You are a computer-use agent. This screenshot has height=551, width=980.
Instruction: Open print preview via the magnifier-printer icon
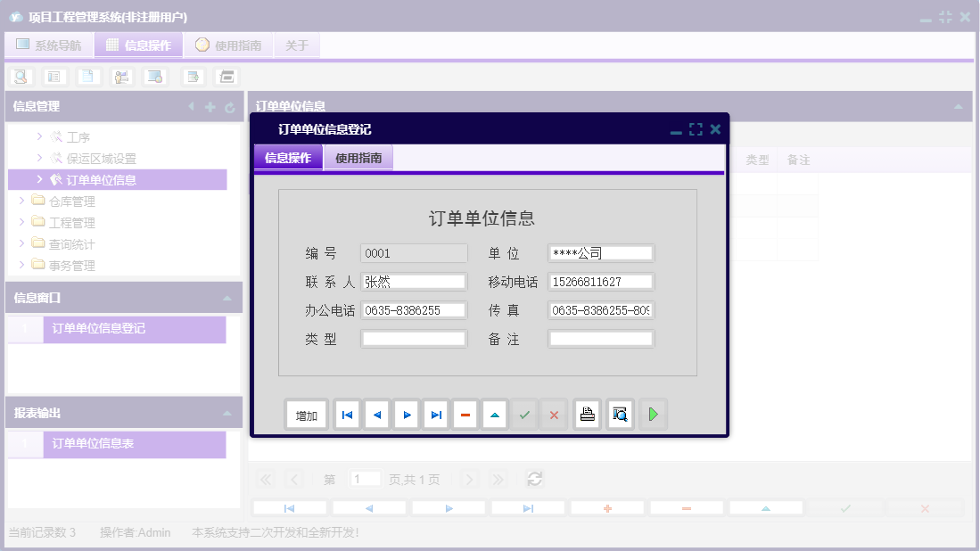pyautogui.click(x=620, y=414)
